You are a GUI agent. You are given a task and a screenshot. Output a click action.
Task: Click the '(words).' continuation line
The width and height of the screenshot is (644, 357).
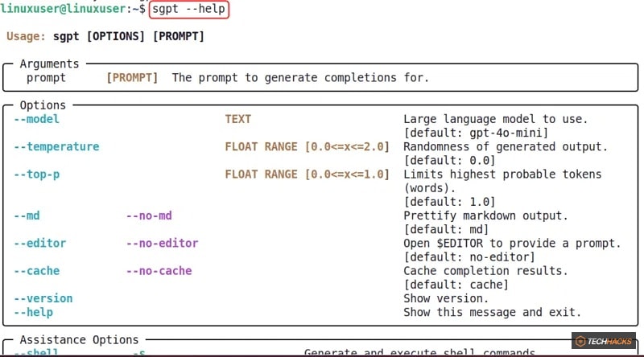click(x=430, y=188)
